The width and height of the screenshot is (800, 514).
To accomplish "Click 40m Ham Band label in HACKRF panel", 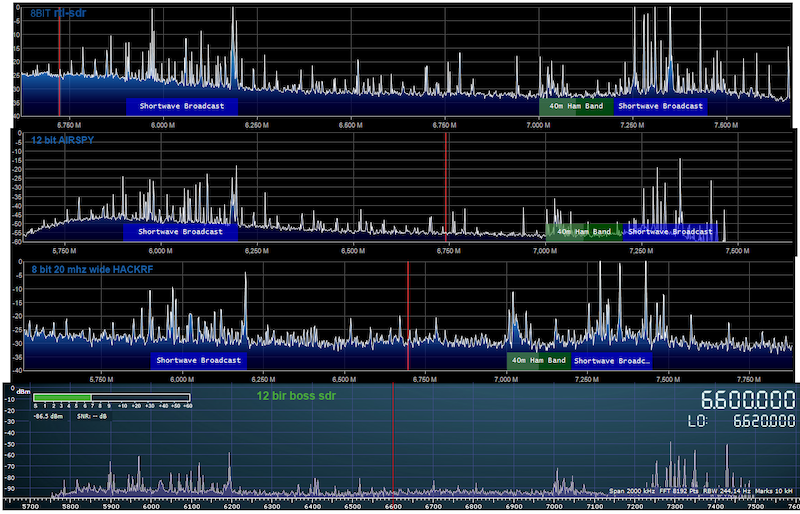I will [537, 360].
